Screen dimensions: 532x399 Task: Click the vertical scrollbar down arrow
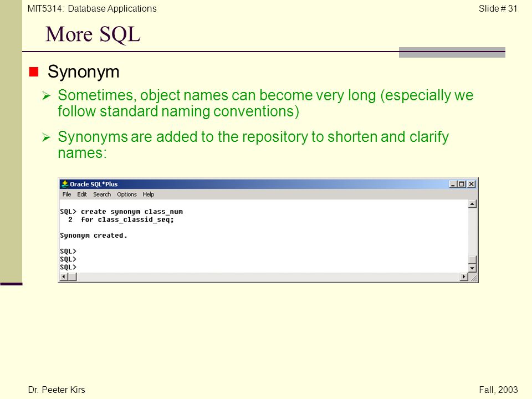472,268
